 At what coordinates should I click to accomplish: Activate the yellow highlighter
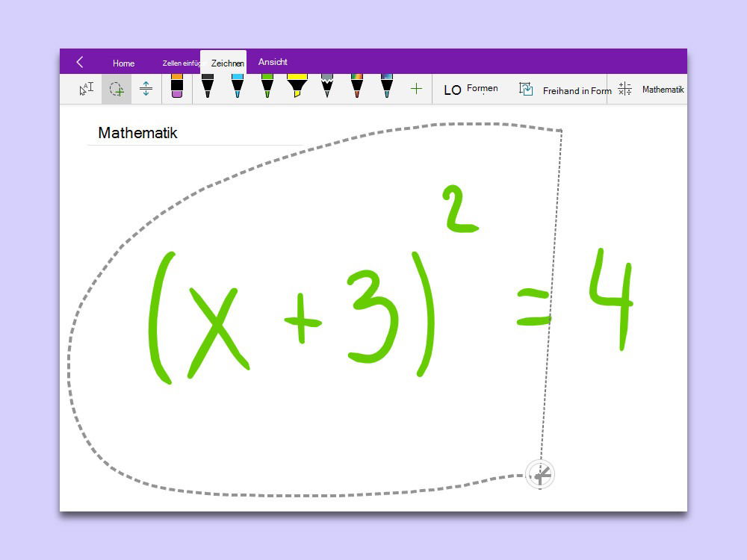[x=297, y=87]
